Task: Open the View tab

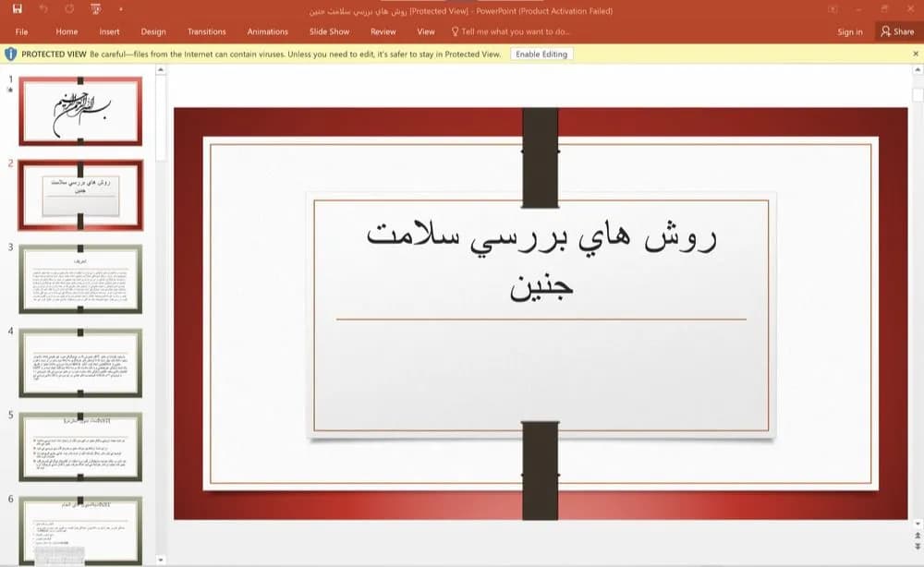Action: tap(425, 31)
